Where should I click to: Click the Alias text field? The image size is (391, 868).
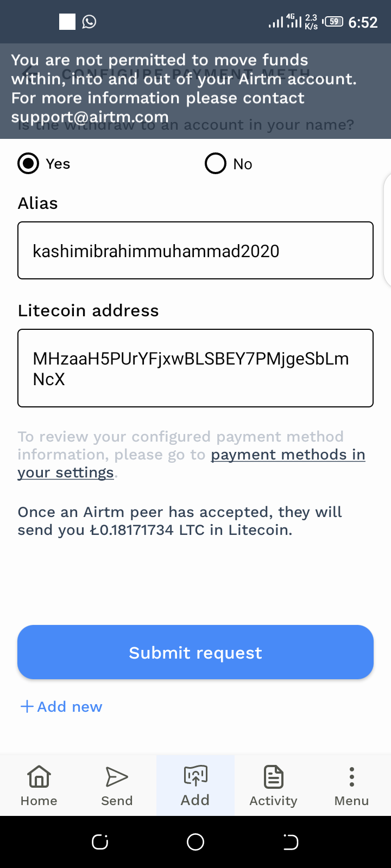195,251
